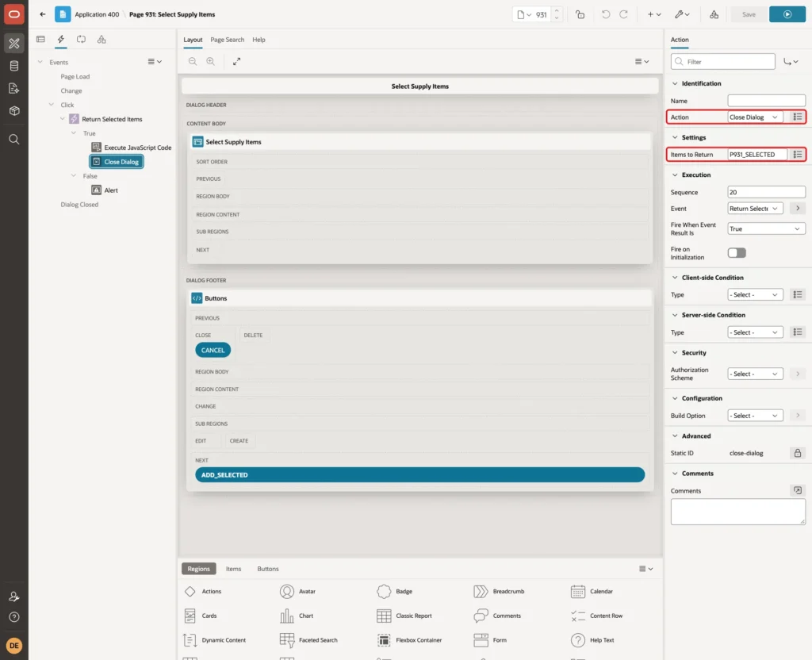Open the Team Development icon in sidebar
The height and width of the screenshot is (660, 812).
(x=14, y=88)
